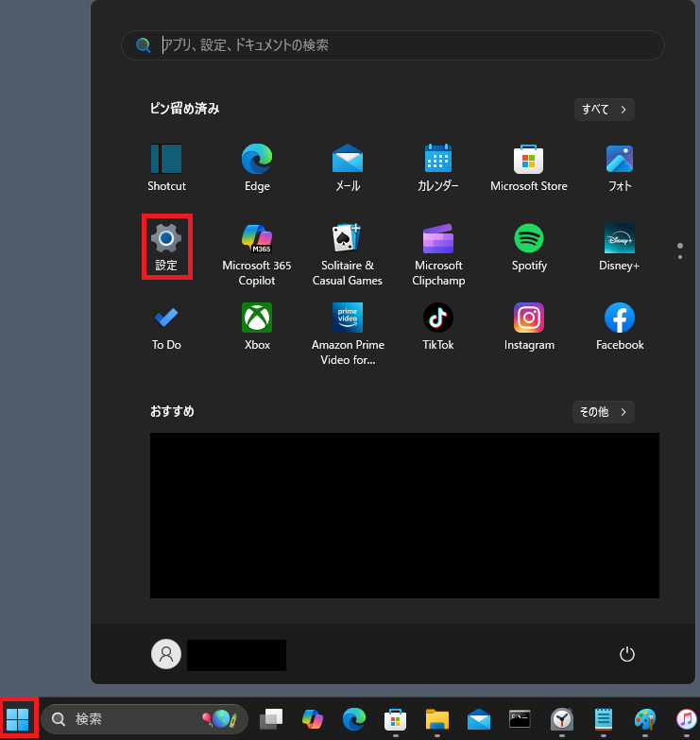Open Solitaire & Casual Games
The width and height of the screenshot is (700, 740).
click(x=348, y=254)
